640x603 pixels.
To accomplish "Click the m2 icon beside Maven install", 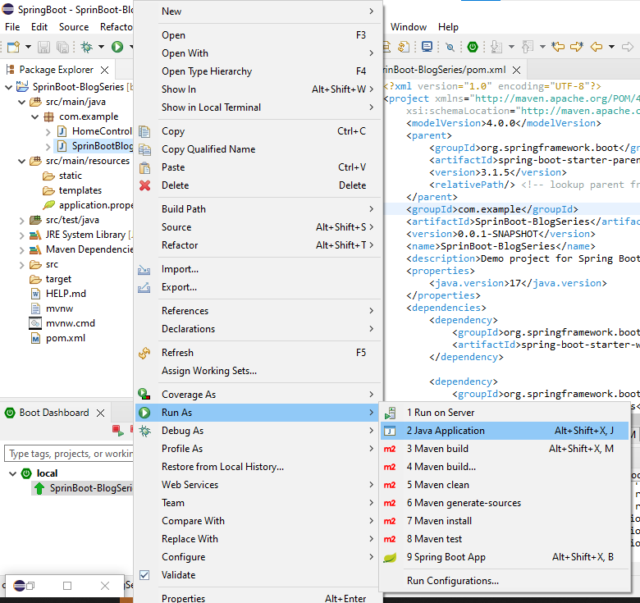I will click(x=390, y=521).
